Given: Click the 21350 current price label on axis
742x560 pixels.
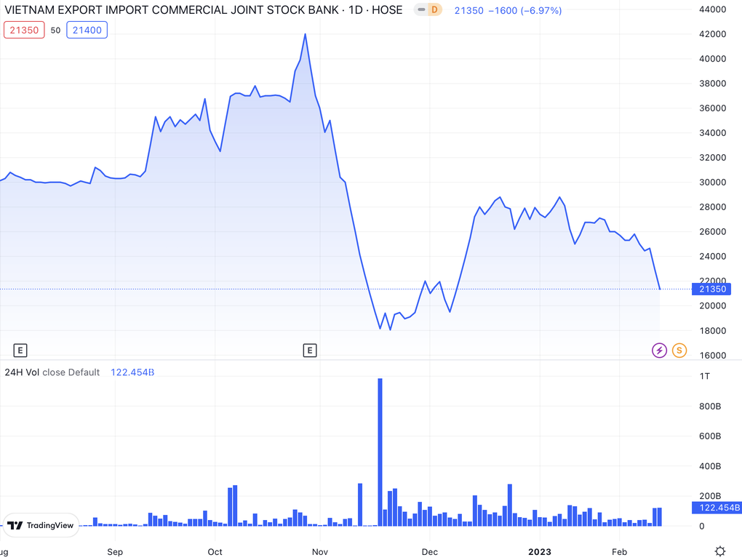Looking at the screenshot, I should 712,289.
